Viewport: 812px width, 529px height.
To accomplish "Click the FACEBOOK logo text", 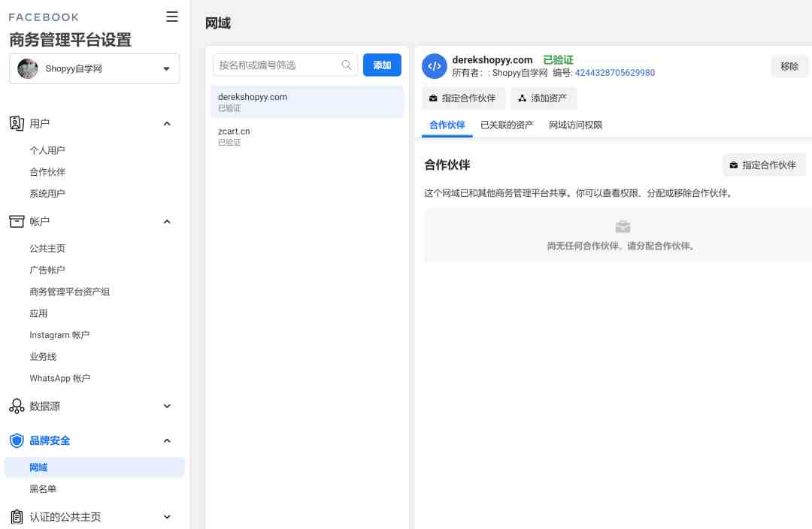I will (44, 17).
